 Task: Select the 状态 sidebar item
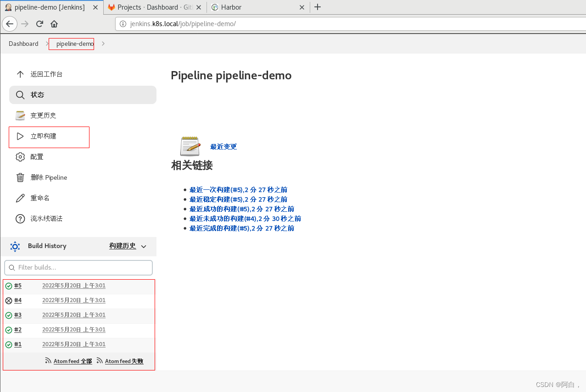(x=83, y=95)
